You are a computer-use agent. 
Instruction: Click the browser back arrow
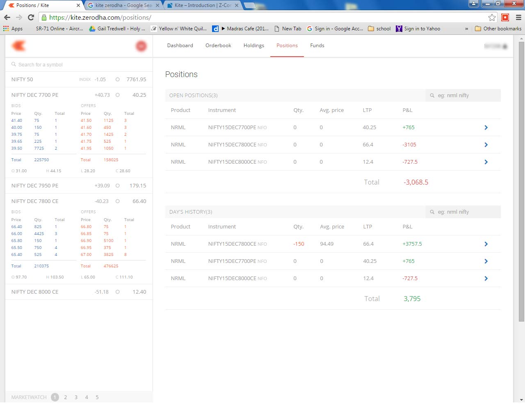point(7,17)
